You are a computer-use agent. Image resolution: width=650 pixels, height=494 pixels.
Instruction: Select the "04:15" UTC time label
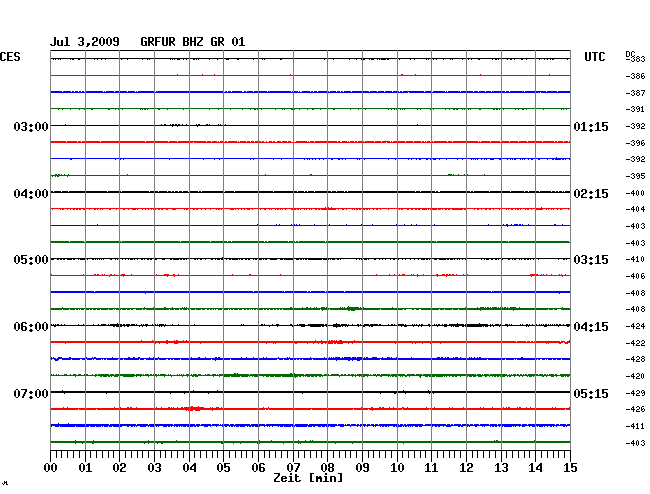point(591,327)
